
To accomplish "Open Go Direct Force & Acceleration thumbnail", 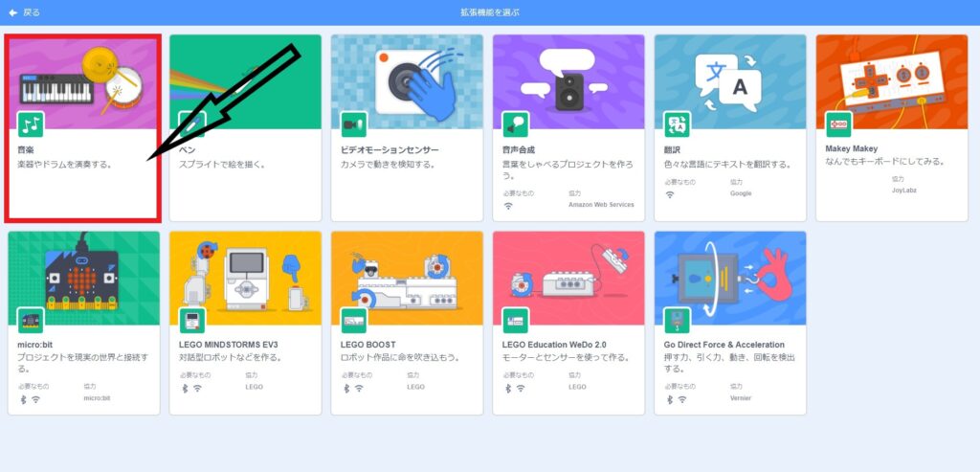I will (730, 279).
